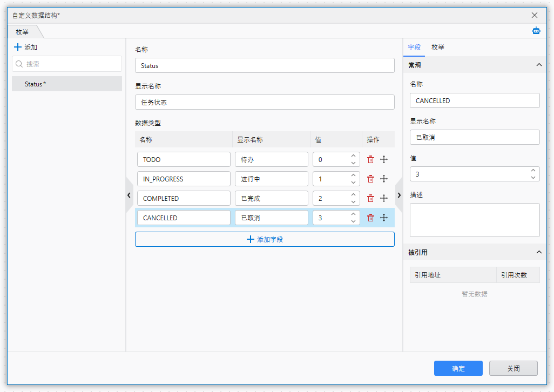Viewport: 554px width, 392px height.
Task: Select the 字段 tab
Action: [x=414, y=48]
